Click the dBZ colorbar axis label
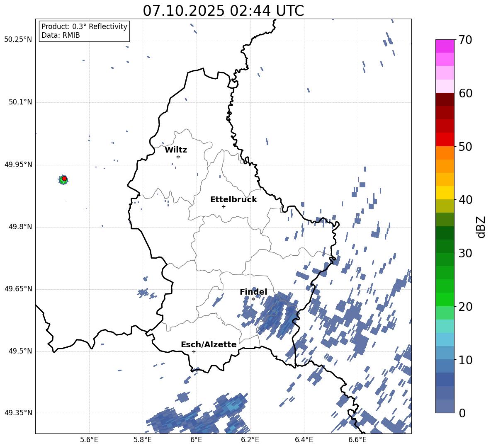Screen dimensions: 491x448 (481, 227)
